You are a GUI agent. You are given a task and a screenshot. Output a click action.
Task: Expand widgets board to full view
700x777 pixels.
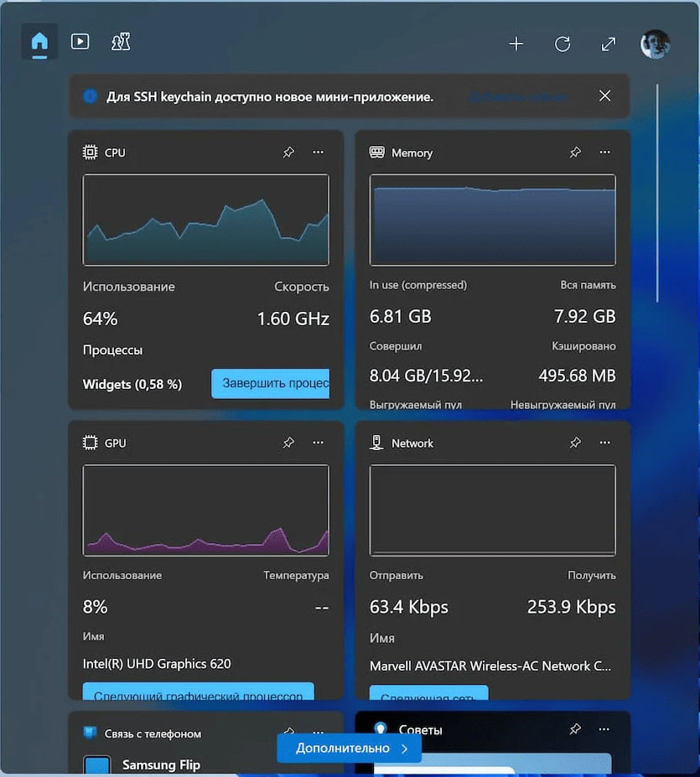pos(609,44)
